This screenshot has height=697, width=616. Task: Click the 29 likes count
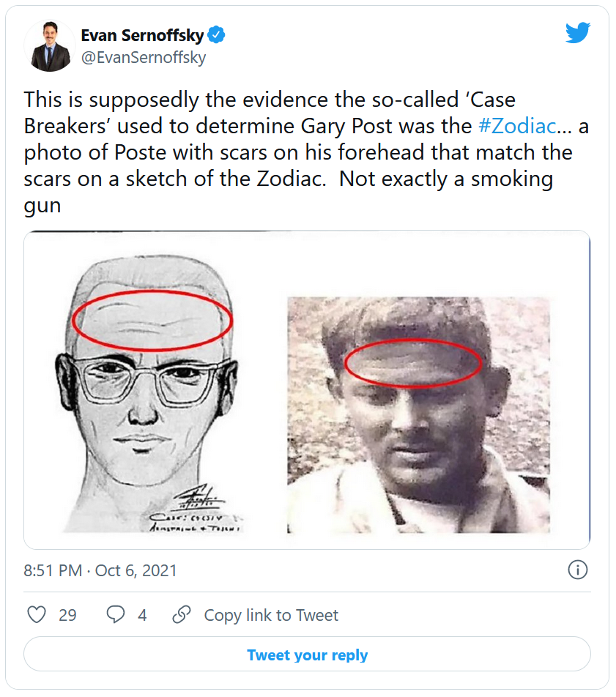(x=67, y=615)
